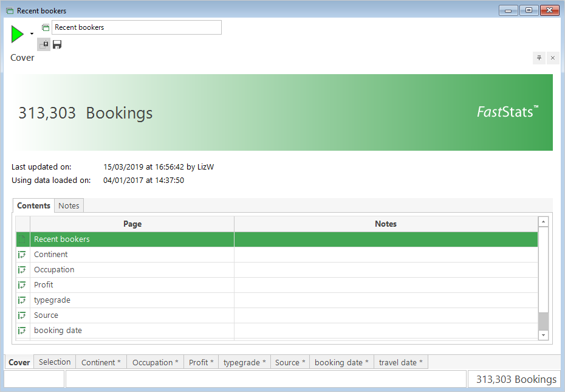Click the typegrade row icon
Viewport: 565px width, 392px height.
click(x=22, y=300)
